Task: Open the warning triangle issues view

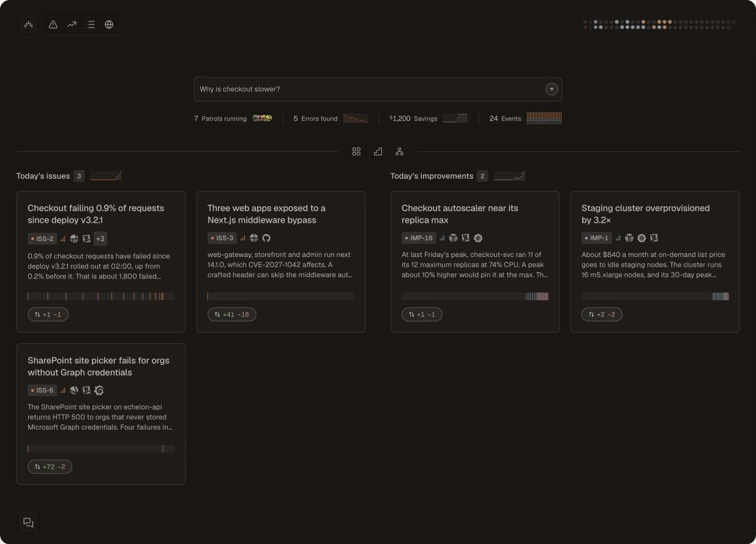Action: coord(53,24)
